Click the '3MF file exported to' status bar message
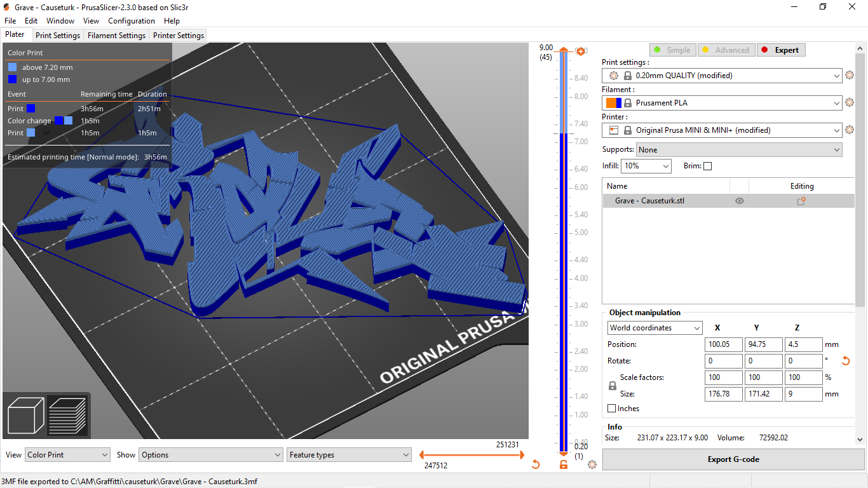The width and height of the screenshot is (868, 488). [129, 482]
